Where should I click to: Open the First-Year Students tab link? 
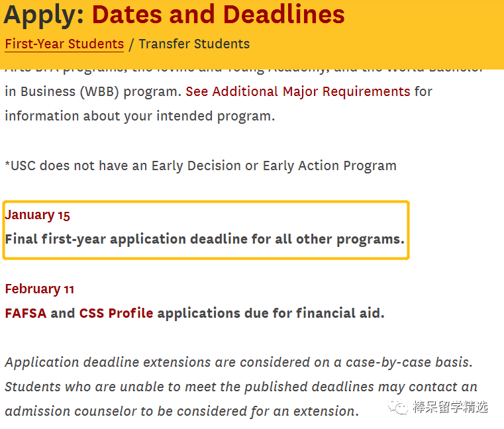pyautogui.click(x=64, y=44)
